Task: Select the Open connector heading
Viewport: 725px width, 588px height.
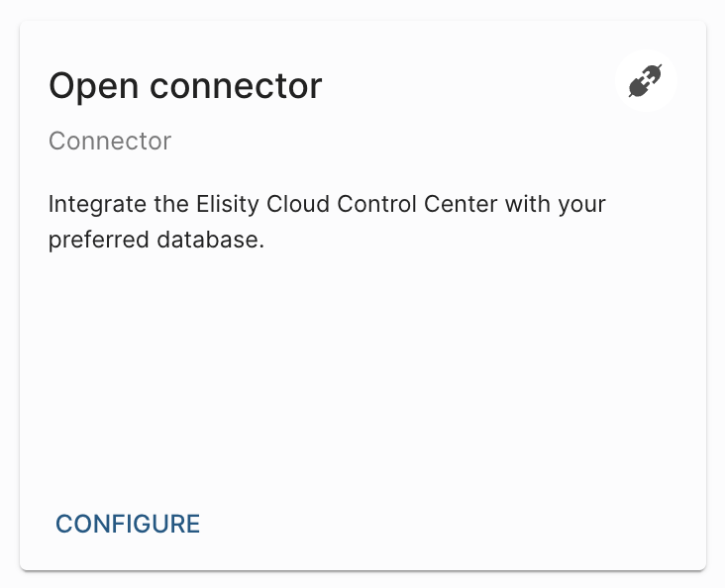Action: click(185, 86)
